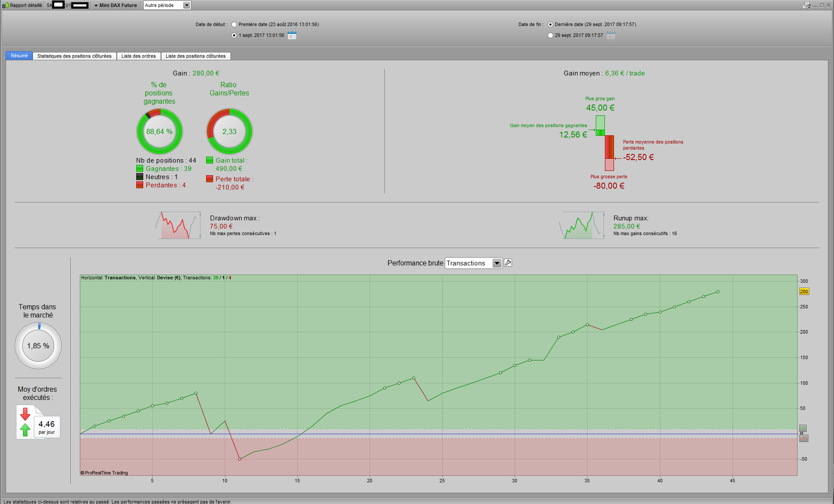Open the end date calendar picker
The width and height of the screenshot is (834, 504).
[x=611, y=36]
